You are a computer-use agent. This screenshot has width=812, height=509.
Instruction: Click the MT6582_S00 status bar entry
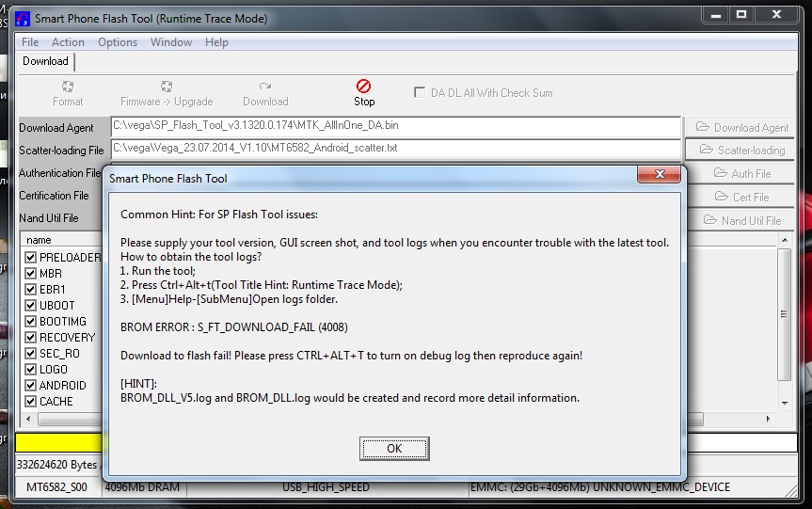[57, 487]
